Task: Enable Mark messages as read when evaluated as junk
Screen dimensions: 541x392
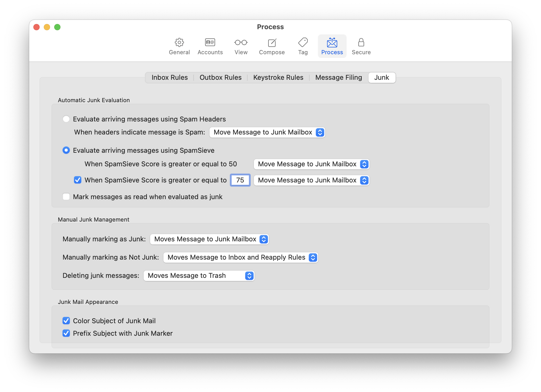Action: click(66, 197)
